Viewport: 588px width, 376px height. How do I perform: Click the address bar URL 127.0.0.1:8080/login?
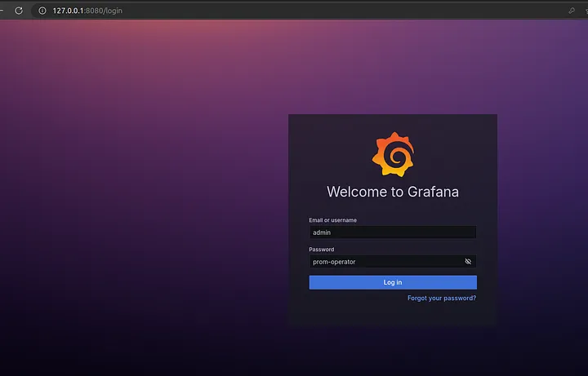tap(87, 11)
